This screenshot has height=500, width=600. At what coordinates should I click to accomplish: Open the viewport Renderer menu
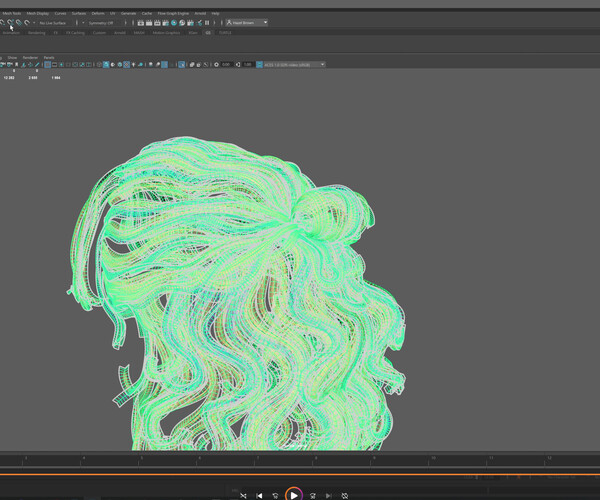click(28, 57)
